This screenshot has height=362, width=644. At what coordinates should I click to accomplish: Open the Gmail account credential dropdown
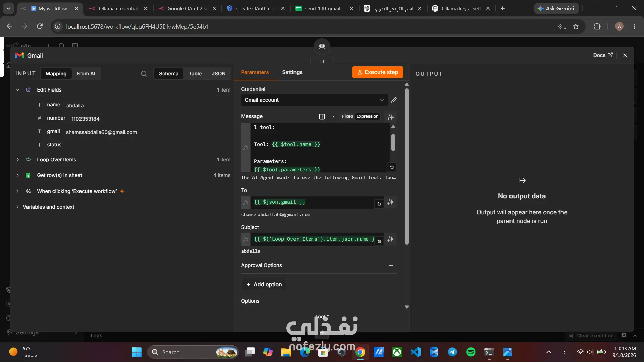coord(314,100)
